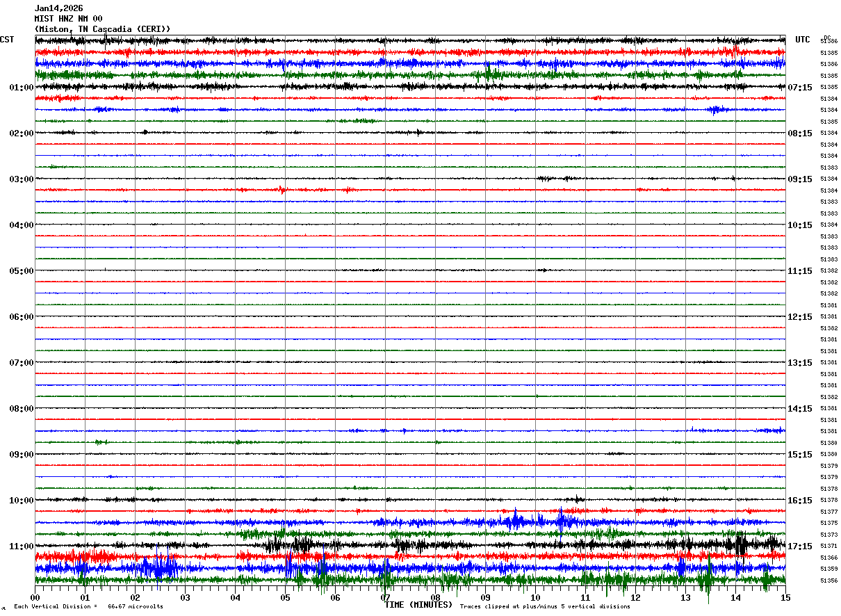Click the MIST HNZ NM 00 station title
The image size is (841, 616).
point(68,19)
